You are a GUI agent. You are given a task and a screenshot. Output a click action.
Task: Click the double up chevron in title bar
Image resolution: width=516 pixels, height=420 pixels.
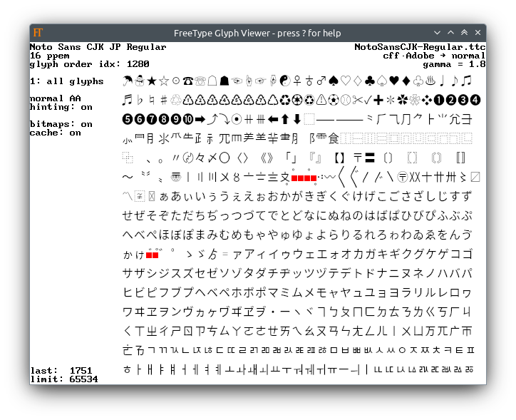465,32
